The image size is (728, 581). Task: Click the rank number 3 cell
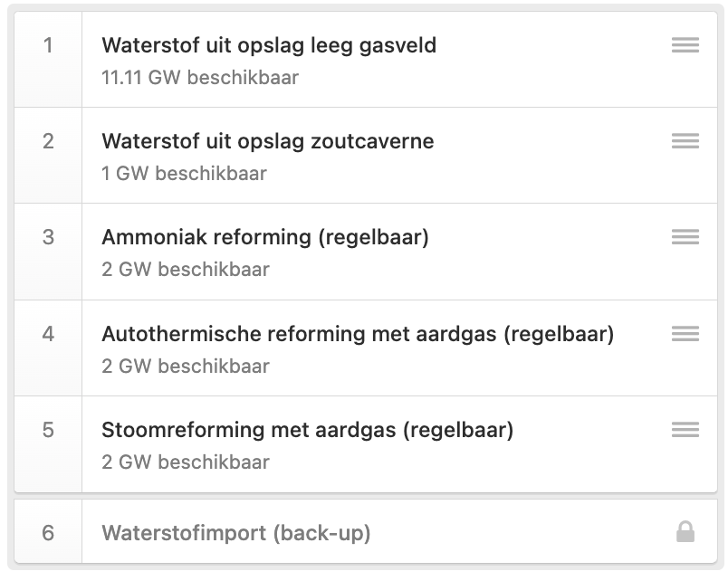(48, 252)
